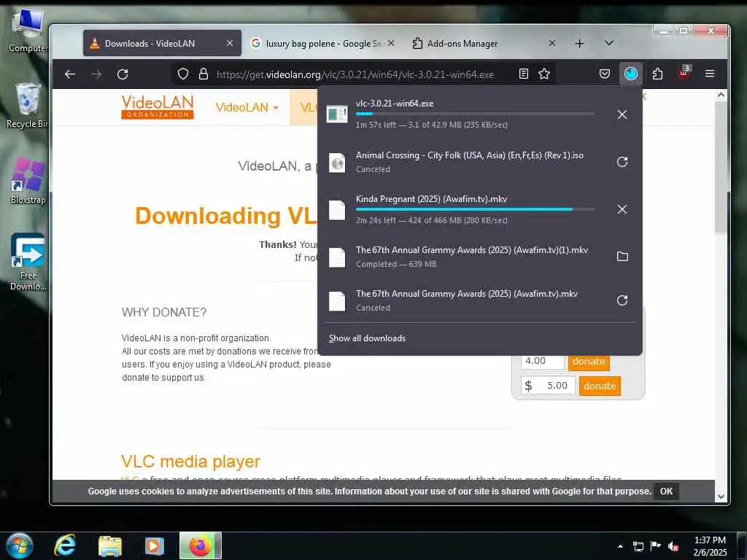Viewport: 747px width, 560px height.
Task: Open the Action Center flag icon
Action: (656, 546)
